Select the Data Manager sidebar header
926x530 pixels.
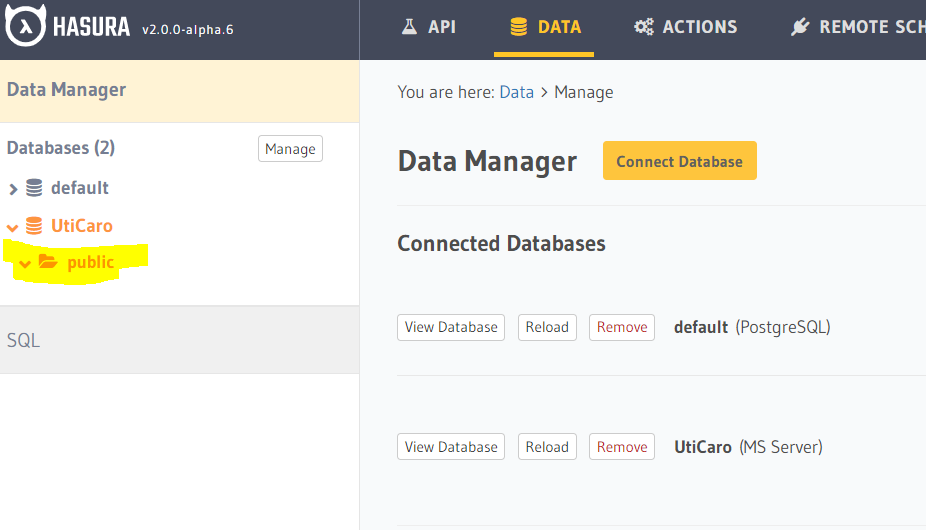[180, 91]
